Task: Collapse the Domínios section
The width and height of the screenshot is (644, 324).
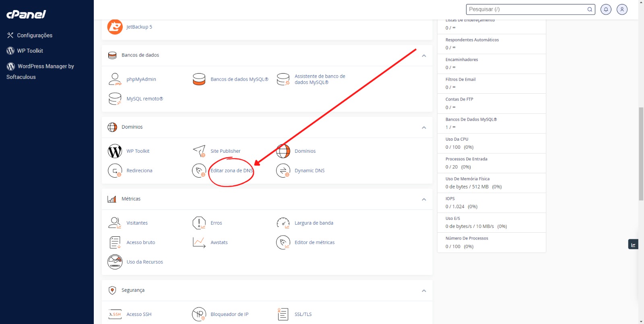Action: coord(424,127)
